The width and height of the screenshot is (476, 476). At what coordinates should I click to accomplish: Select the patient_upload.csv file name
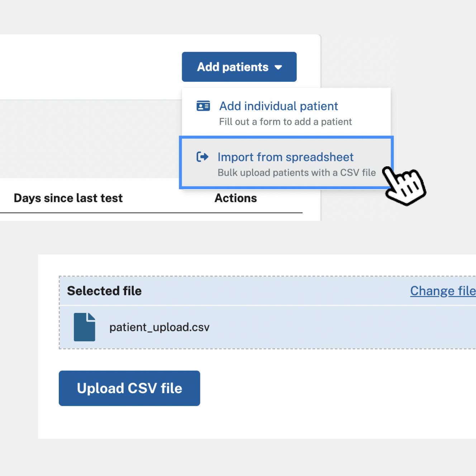160,327
